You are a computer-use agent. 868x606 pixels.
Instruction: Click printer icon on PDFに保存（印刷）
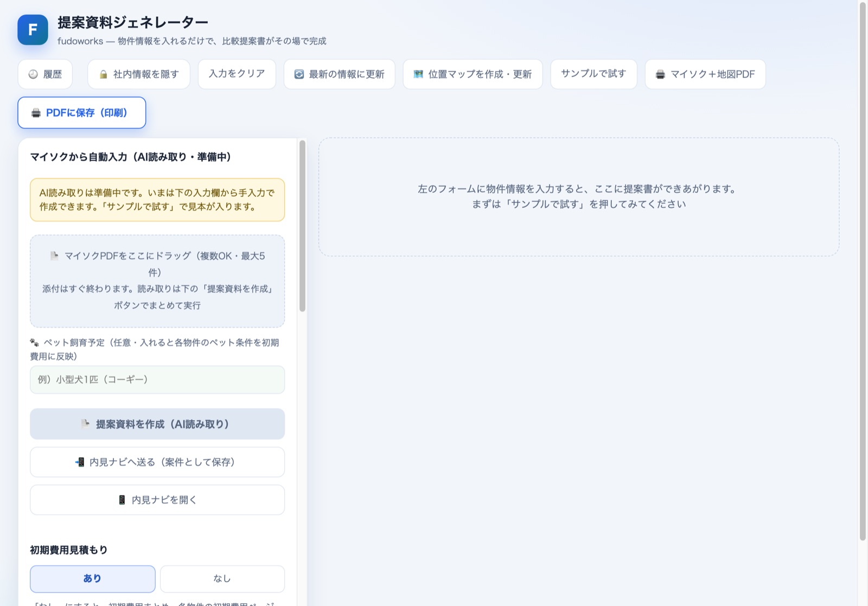click(x=36, y=113)
